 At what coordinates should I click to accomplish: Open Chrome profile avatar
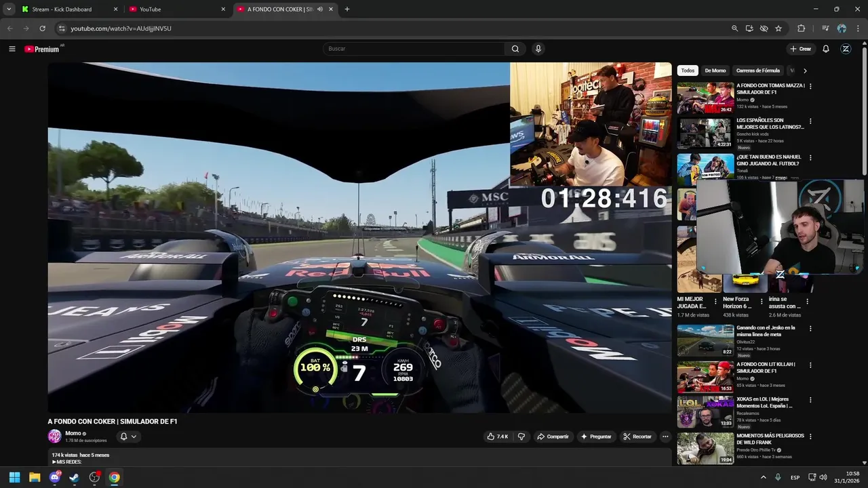(842, 28)
